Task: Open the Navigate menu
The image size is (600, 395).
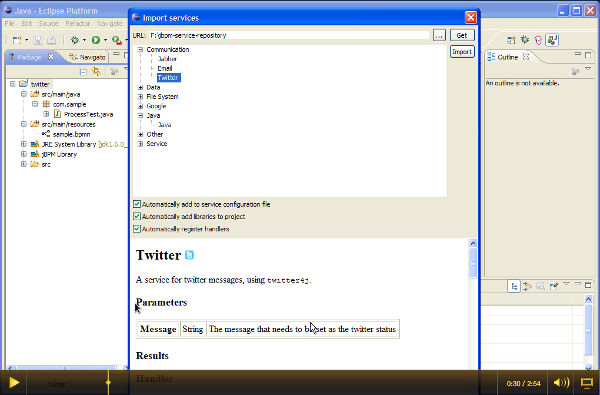Action: (x=109, y=23)
